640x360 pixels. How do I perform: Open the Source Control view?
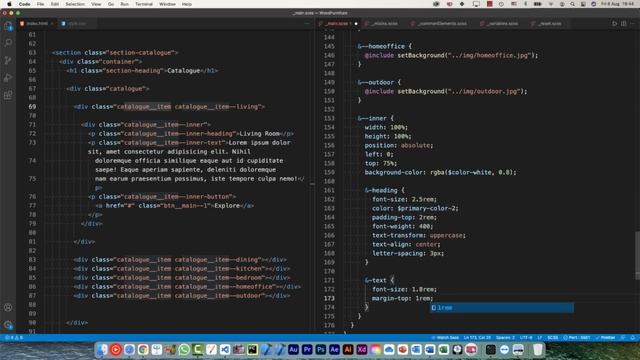coord(8,60)
